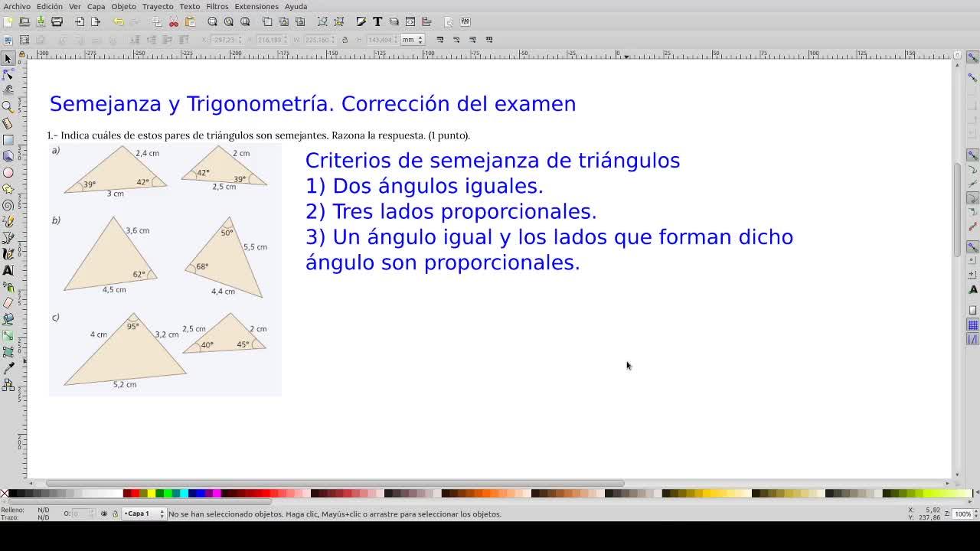
Task: Toggle lock on Capa 1 layer
Action: coord(115,514)
